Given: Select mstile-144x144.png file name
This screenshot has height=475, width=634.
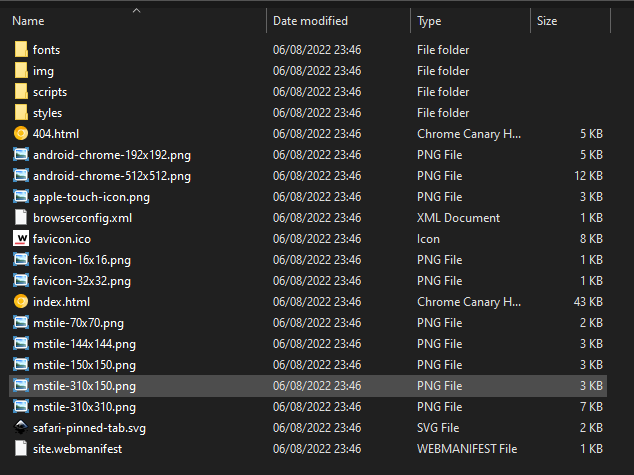Looking at the screenshot, I should [84, 344].
